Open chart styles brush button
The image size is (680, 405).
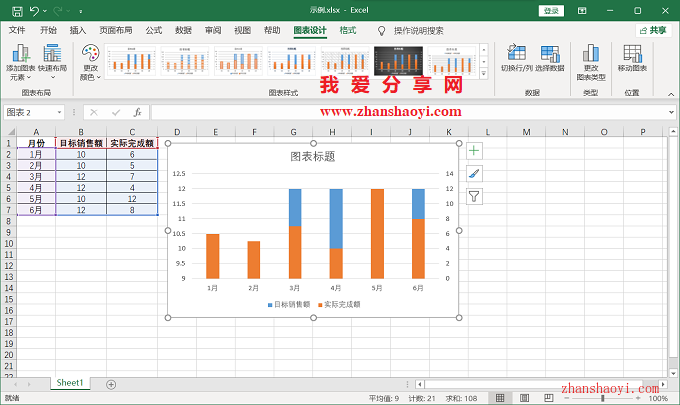[x=474, y=173]
